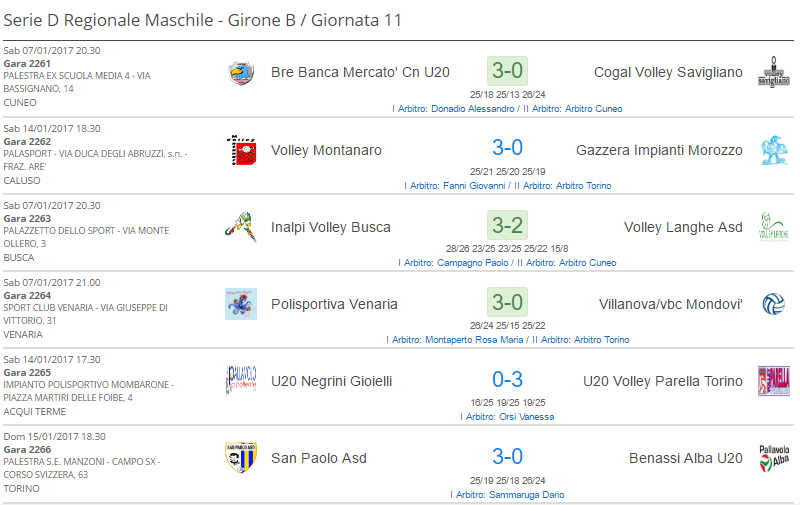
Task: Open the 3-2 score for Inalpi Volley Busca
Action: (x=507, y=225)
